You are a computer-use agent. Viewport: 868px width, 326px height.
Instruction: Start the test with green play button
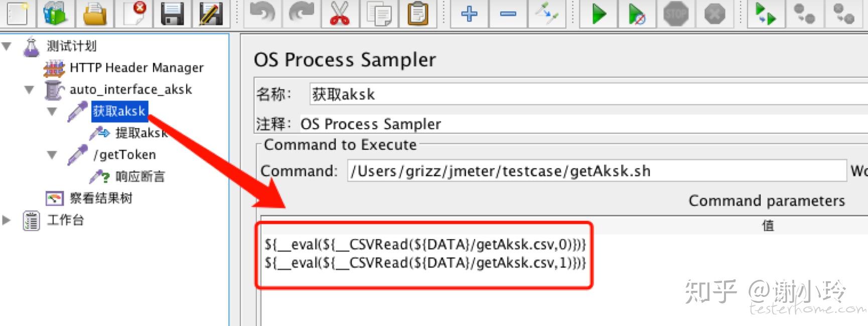click(599, 13)
